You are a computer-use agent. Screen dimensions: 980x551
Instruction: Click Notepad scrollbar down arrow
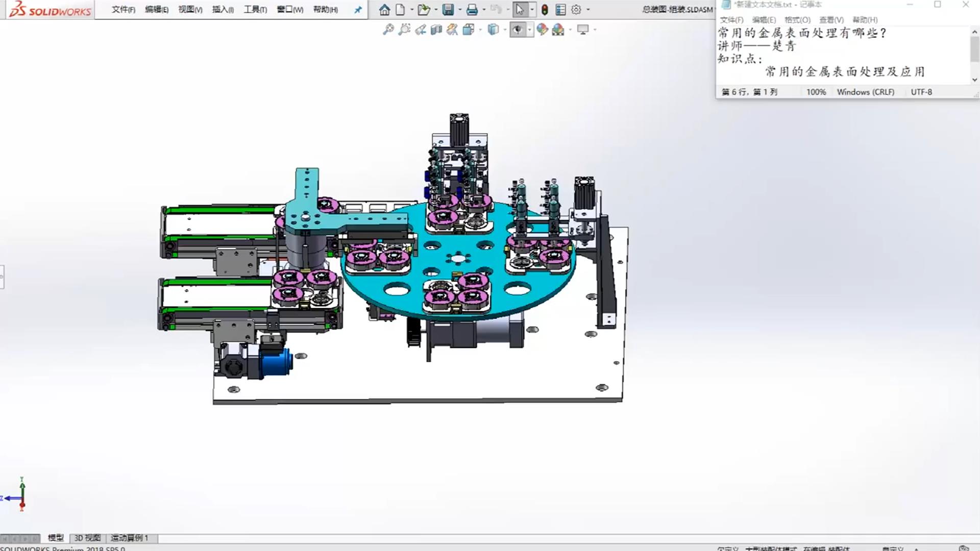(x=974, y=80)
